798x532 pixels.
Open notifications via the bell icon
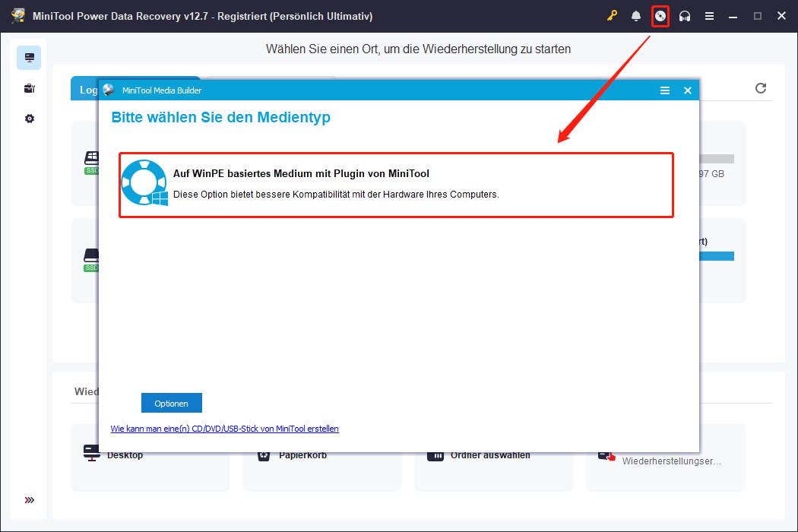[636, 15]
